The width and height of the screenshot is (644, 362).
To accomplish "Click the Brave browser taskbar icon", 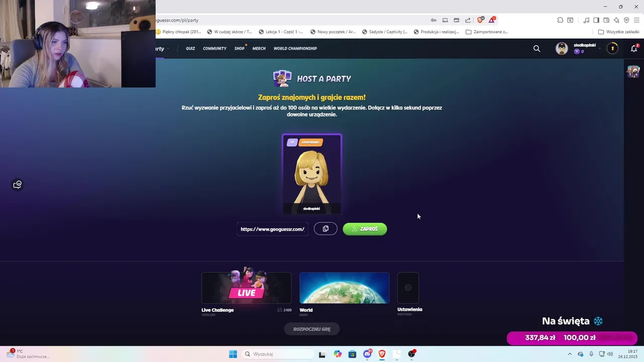I will pos(382,354).
